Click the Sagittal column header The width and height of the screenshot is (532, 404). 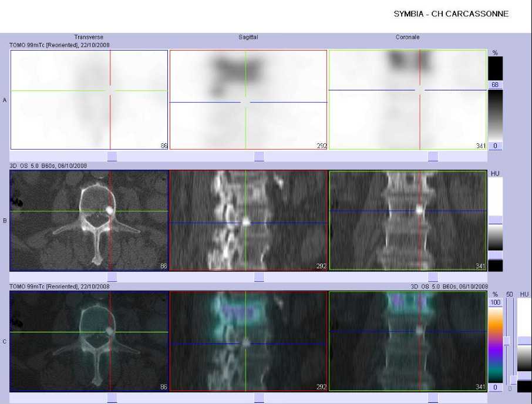click(x=248, y=37)
